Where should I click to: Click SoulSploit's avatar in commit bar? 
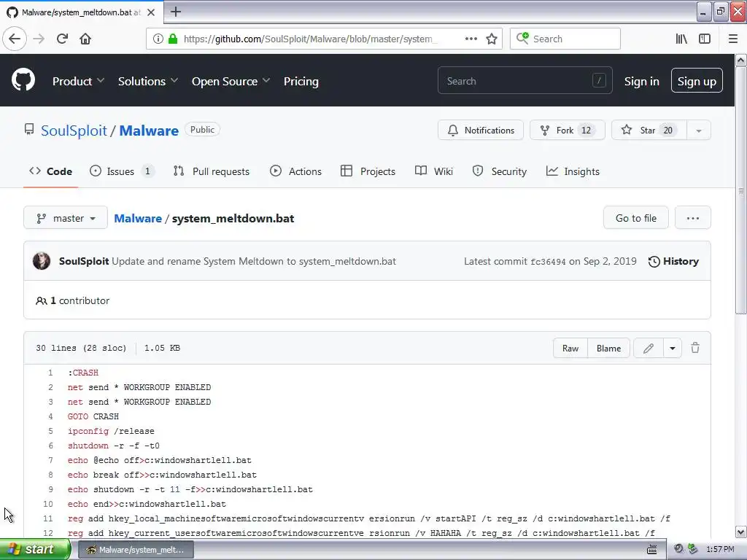point(42,261)
